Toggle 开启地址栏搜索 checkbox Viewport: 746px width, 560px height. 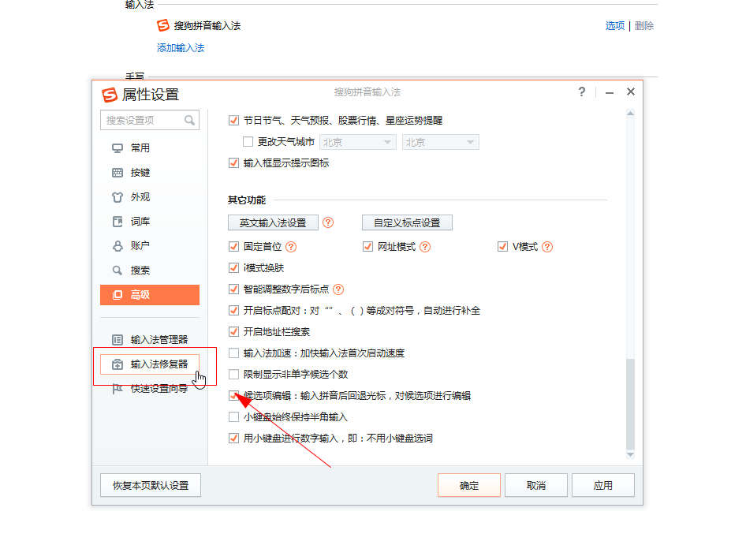(233, 331)
